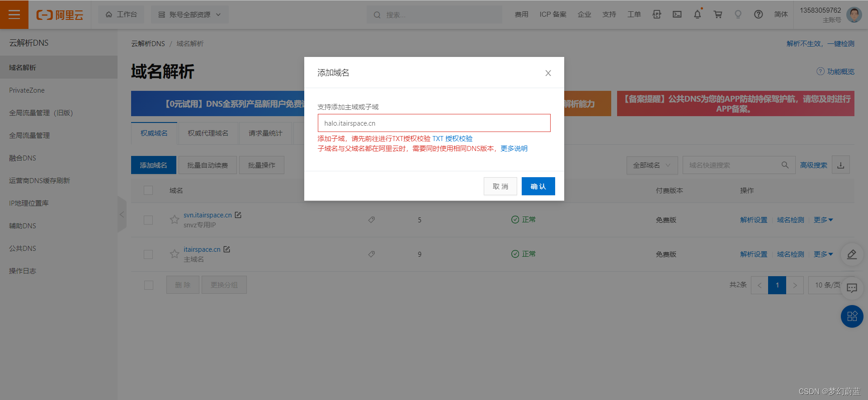Switch to the 请求量统计 tab
The image size is (868, 400).
pyautogui.click(x=265, y=133)
